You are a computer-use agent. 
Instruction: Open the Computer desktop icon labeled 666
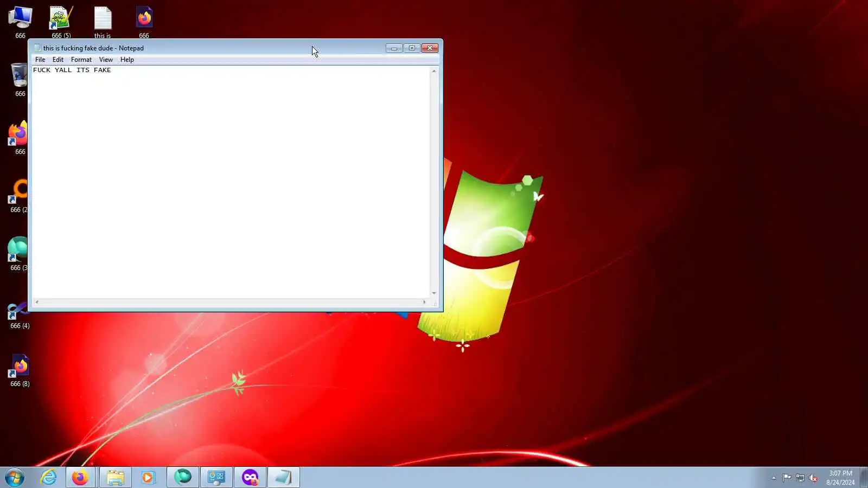[20, 22]
